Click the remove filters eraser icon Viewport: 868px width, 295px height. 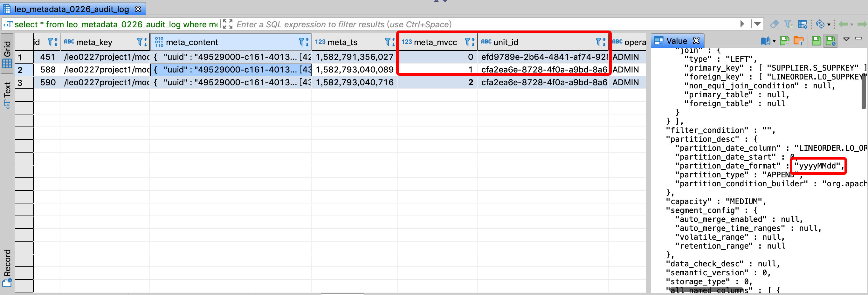coord(774,24)
